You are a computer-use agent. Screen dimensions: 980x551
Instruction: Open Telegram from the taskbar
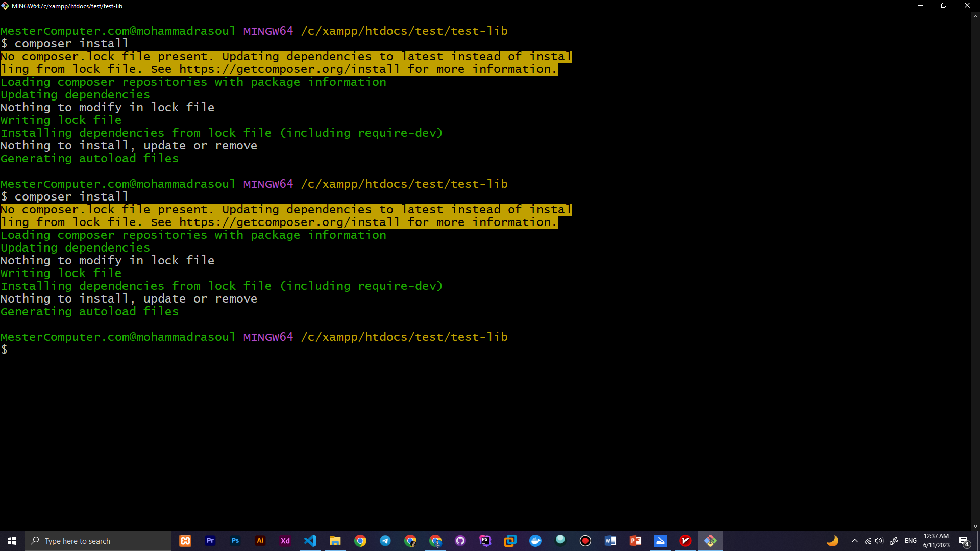tap(385, 541)
